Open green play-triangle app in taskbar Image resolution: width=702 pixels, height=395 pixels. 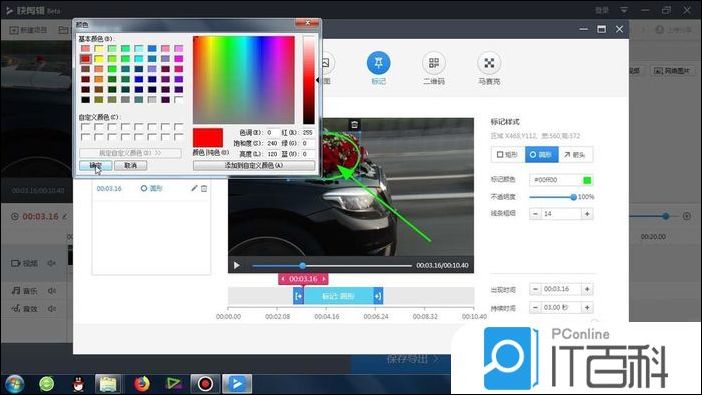(x=174, y=384)
